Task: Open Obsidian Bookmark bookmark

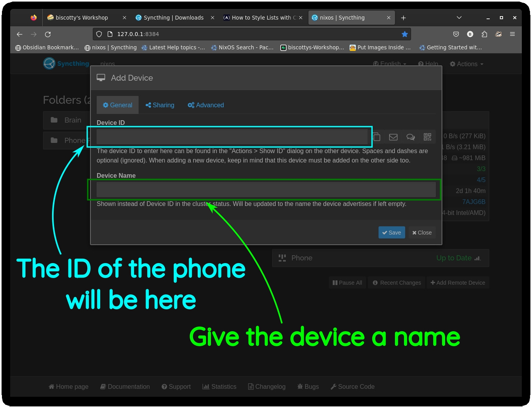Action: (x=47, y=47)
